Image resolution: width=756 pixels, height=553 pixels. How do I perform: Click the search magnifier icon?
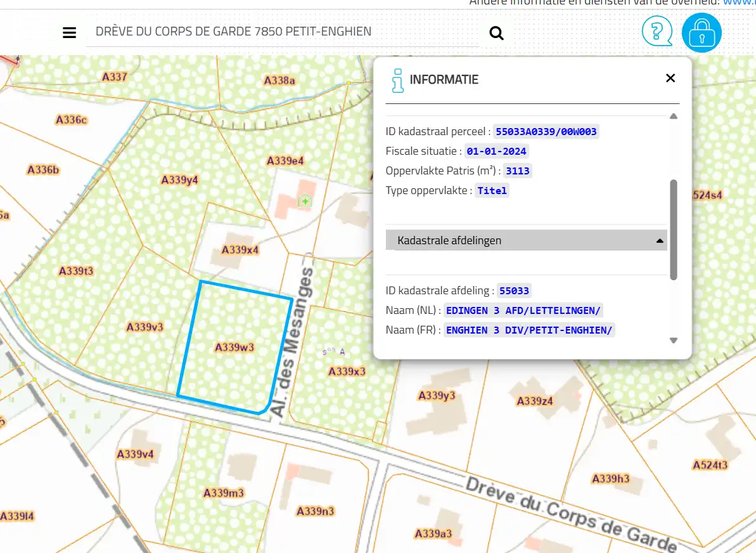[x=496, y=32]
